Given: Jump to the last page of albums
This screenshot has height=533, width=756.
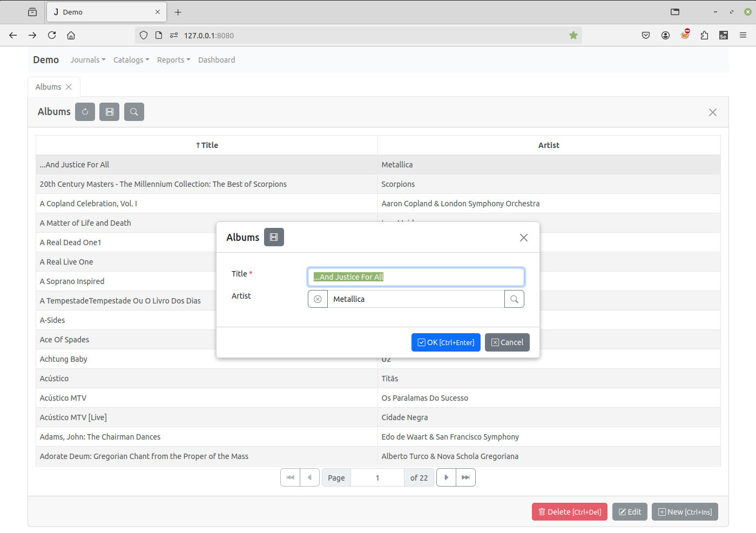Looking at the screenshot, I should point(465,477).
